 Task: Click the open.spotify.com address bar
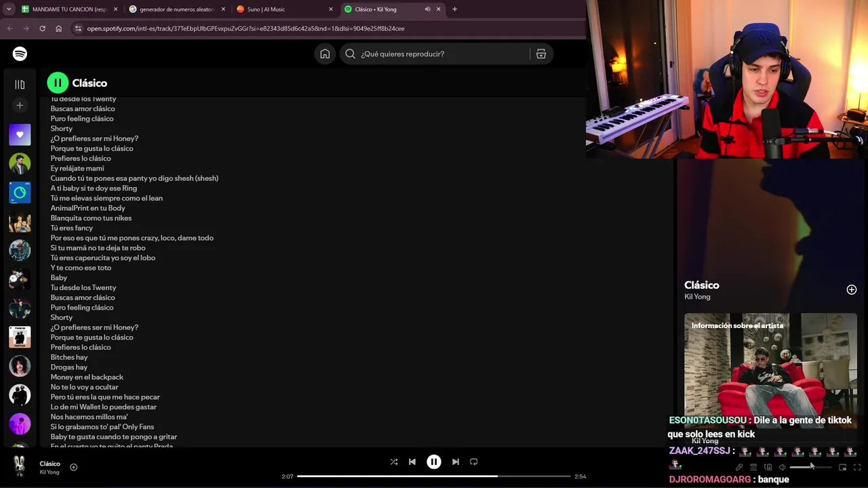325,28
